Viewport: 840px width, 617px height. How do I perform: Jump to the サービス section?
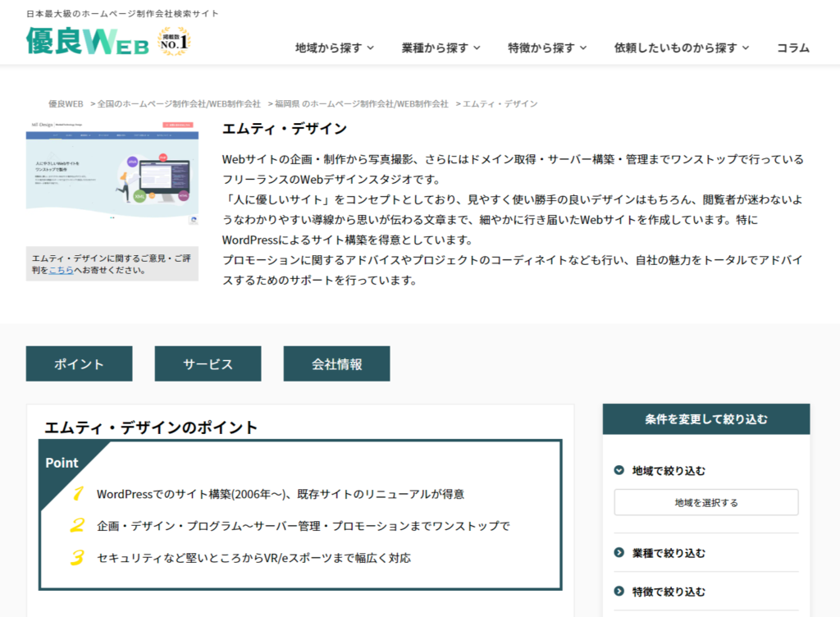[208, 363]
